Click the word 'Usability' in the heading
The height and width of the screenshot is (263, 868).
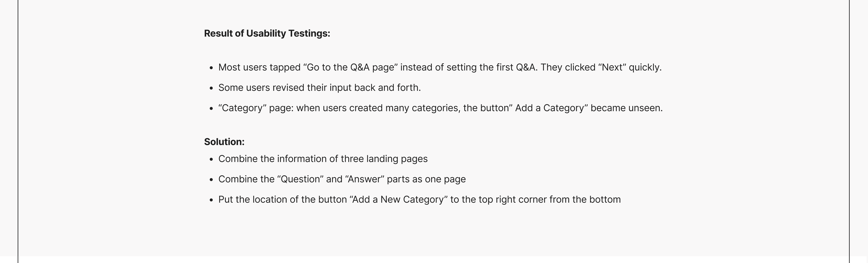[266, 33]
